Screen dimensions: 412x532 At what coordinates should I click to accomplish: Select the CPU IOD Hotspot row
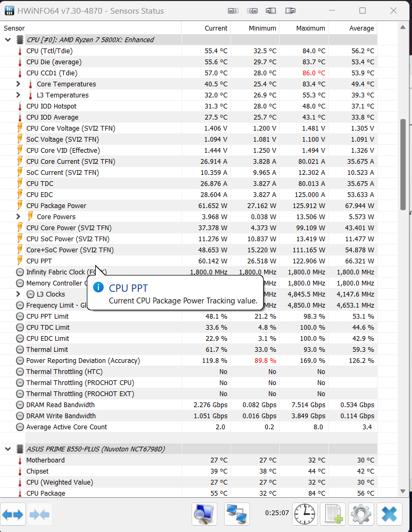point(189,106)
